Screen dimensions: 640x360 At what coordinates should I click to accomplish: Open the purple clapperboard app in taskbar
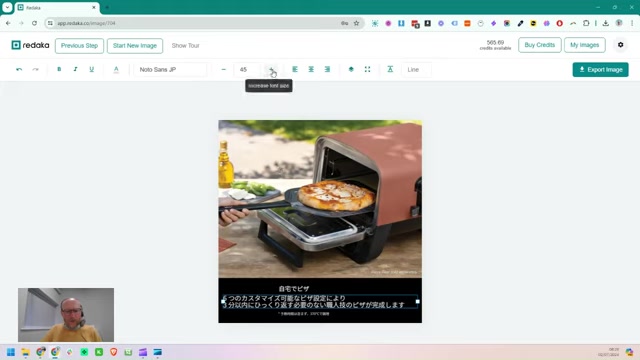tap(143, 352)
